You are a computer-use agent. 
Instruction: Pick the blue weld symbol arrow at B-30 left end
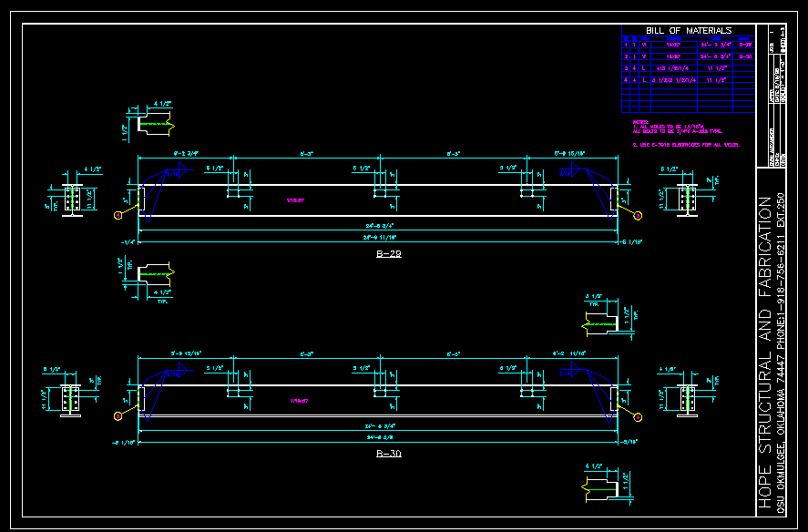tap(180, 371)
